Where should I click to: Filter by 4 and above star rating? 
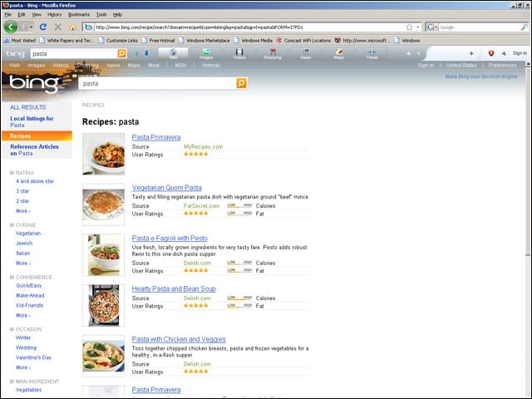click(35, 181)
